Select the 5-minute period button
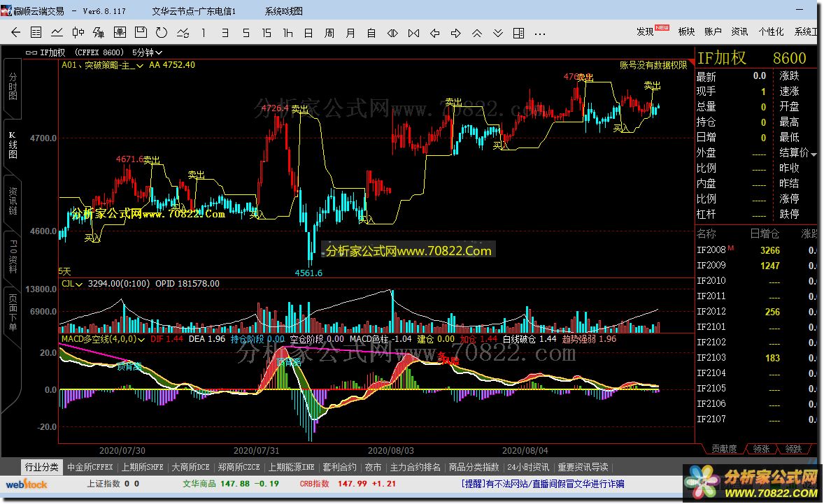 point(246,33)
